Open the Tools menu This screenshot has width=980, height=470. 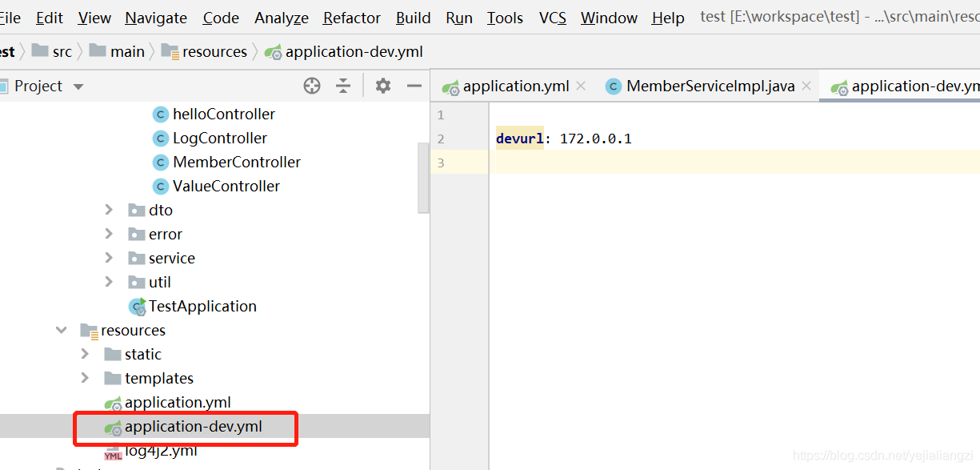pyautogui.click(x=505, y=18)
